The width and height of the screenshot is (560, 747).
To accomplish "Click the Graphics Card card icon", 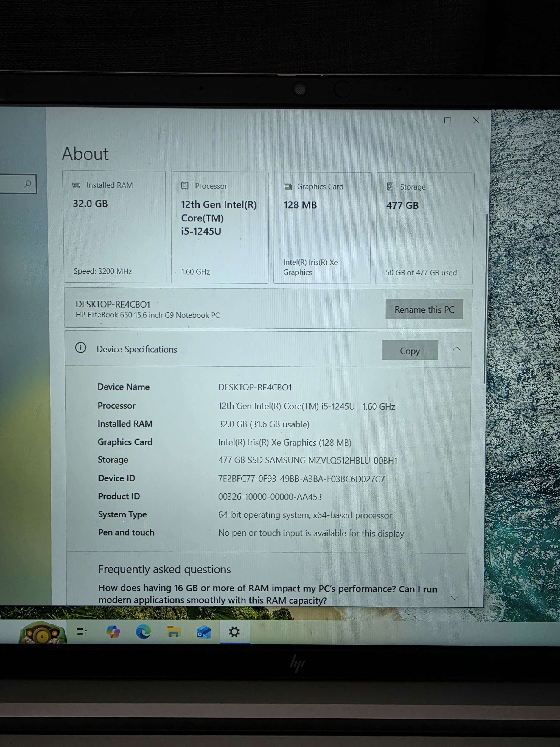I will 288,187.
